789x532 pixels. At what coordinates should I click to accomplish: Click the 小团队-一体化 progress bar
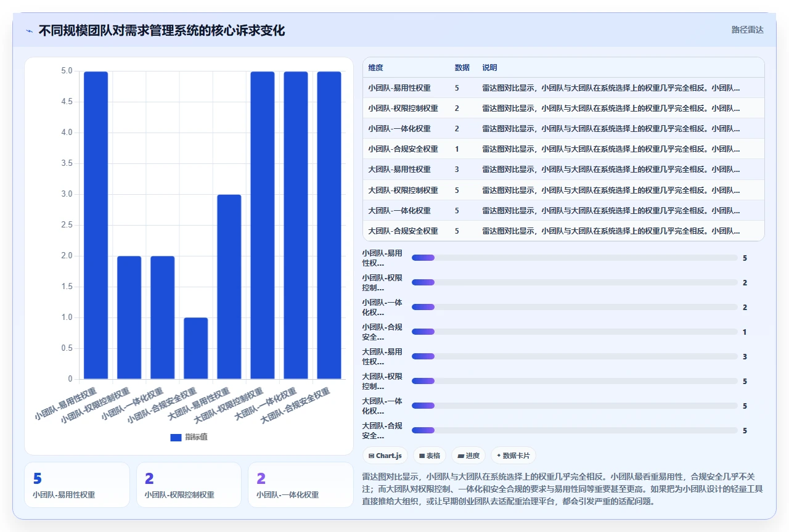(x=574, y=307)
